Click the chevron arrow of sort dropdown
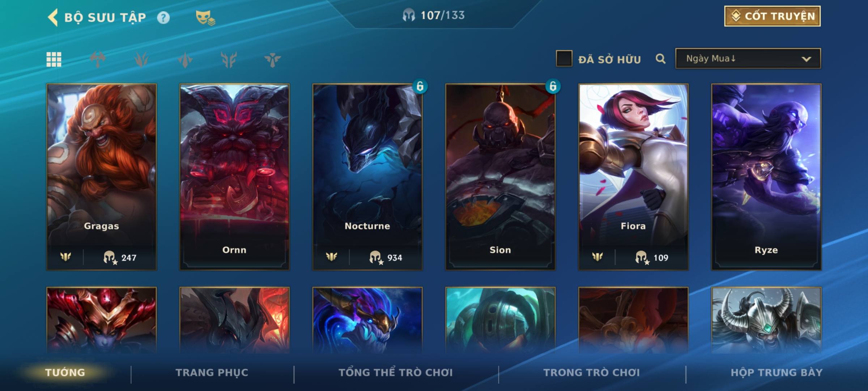This screenshot has height=391, width=868. pyautogui.click(x=806, y=59)
